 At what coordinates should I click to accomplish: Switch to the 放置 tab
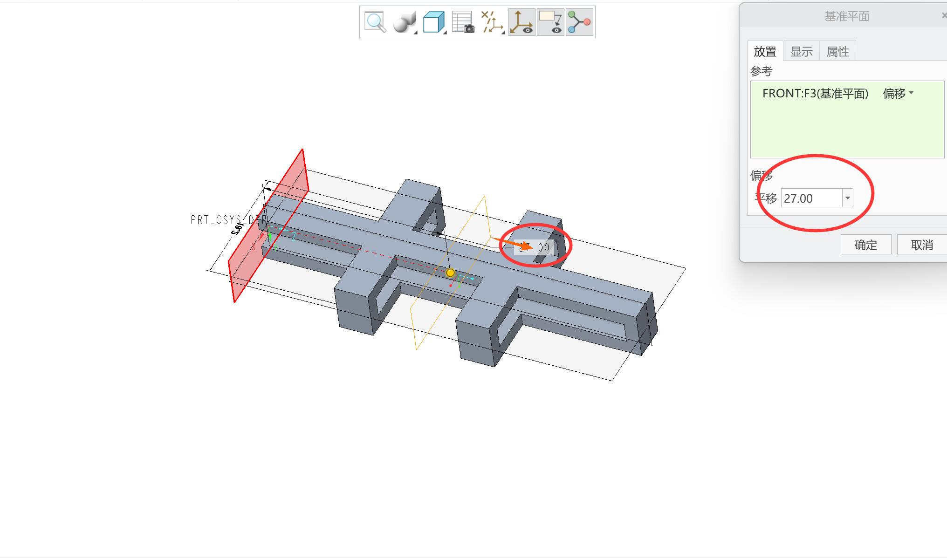(765, 51)
